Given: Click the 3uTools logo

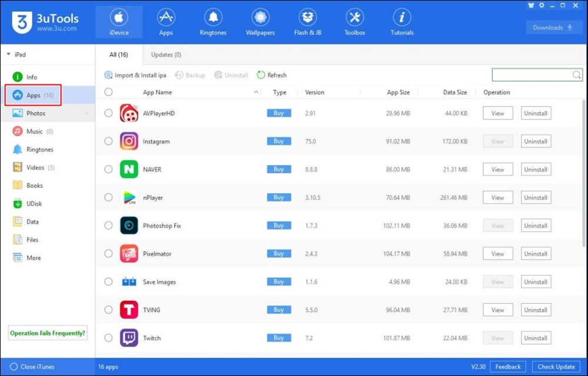Looking at the screenshot, I should click(45, 22).
